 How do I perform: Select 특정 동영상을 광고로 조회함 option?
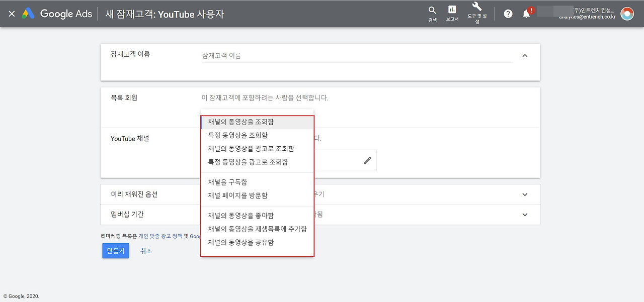point(257,162)
